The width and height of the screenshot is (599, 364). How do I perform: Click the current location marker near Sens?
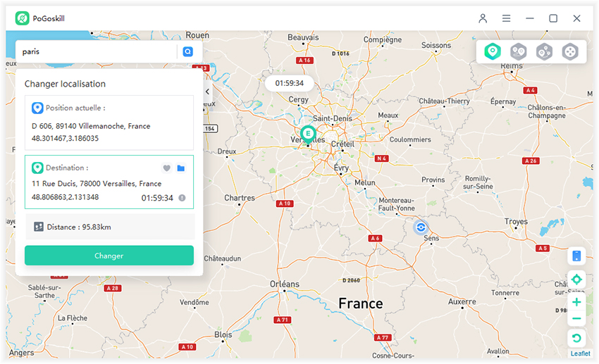(421, 227)
